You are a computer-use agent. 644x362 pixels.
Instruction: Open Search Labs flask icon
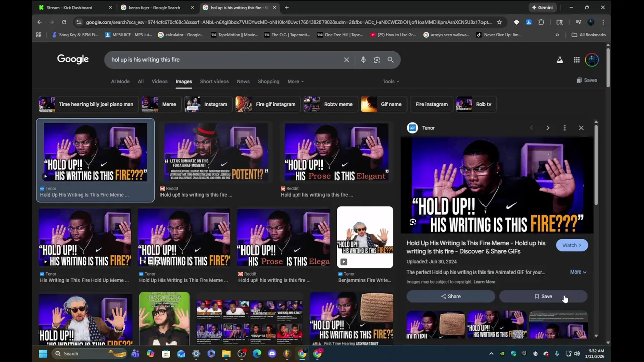(560, 60)
